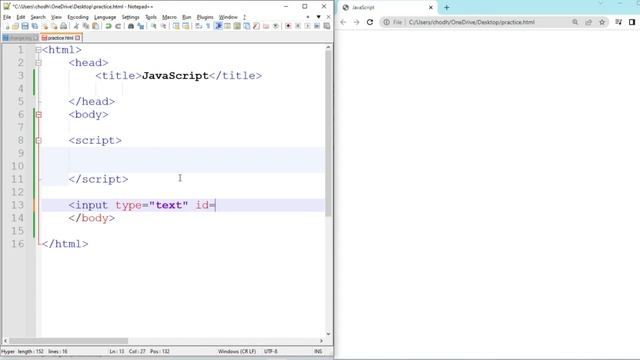Click the Save All toolbar icon
Screen dimensions: 640x360
pyautogui.click(x=35, y=26)
